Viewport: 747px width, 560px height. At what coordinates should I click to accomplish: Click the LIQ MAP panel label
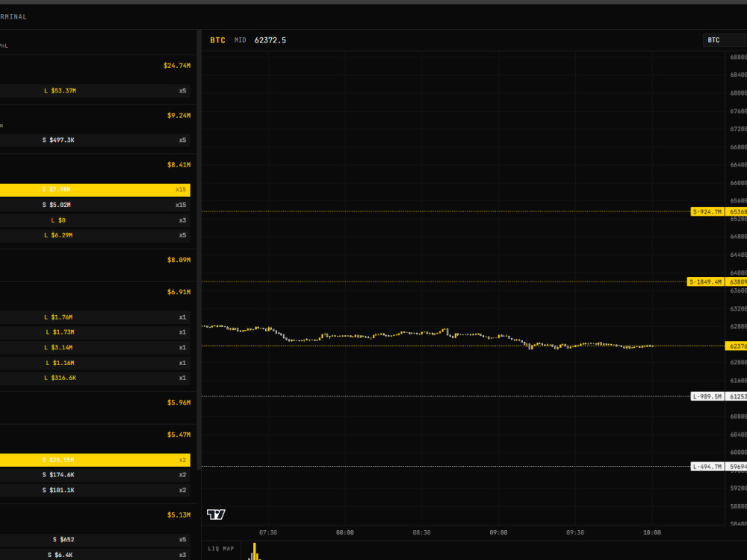pos(221,549)
